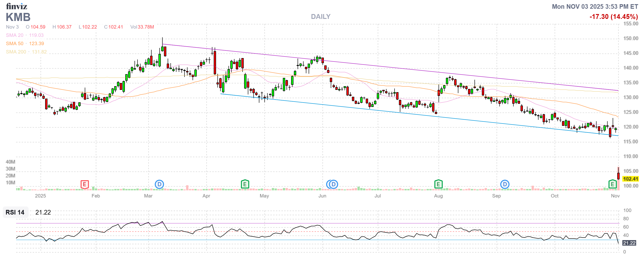Click the blue dividend marker in March
Image resolution: width=644 pixels, height=259 pixels.
159,185
